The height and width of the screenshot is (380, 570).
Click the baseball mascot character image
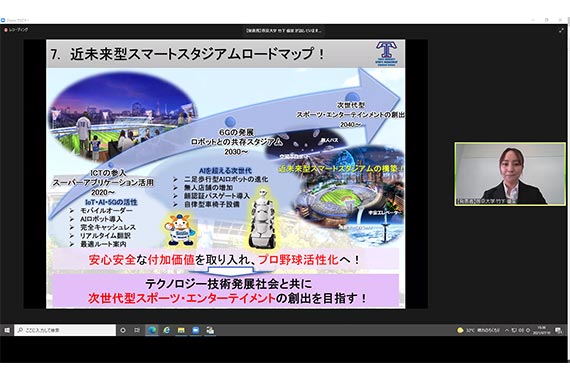point(180,230)
